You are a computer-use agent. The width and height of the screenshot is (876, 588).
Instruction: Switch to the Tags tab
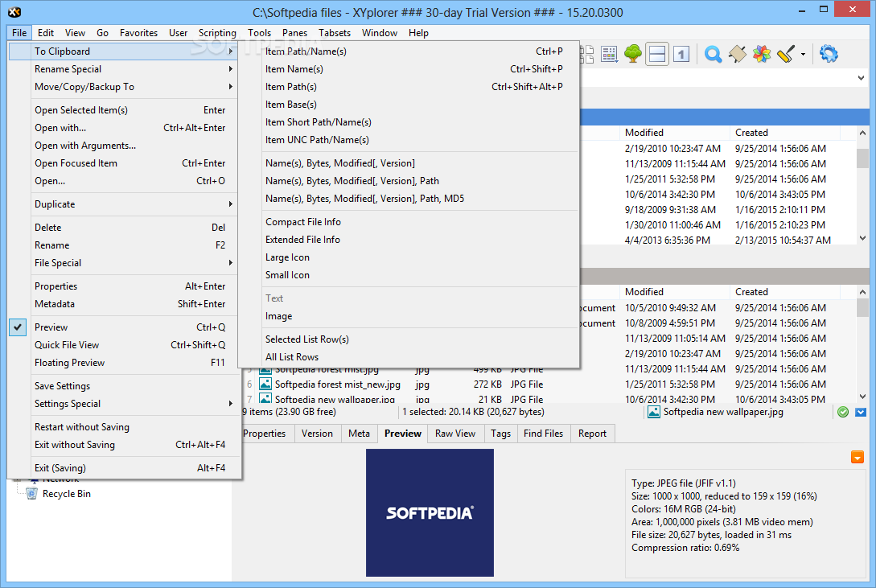click(500, 434)
